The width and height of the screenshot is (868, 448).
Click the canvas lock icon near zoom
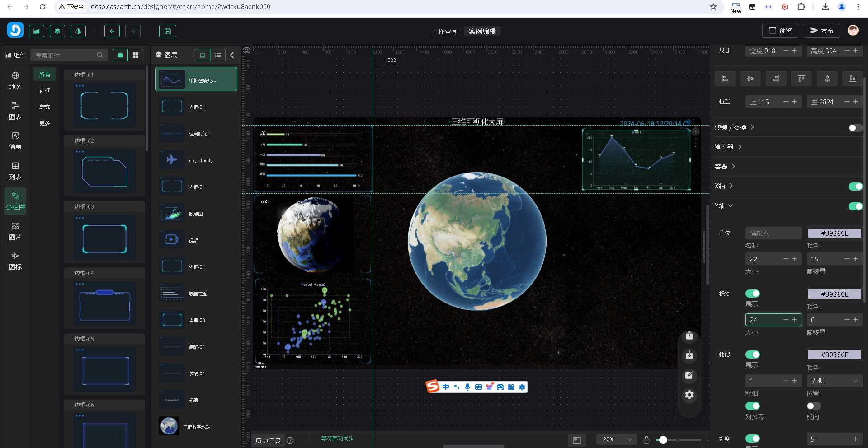[646, 440]
